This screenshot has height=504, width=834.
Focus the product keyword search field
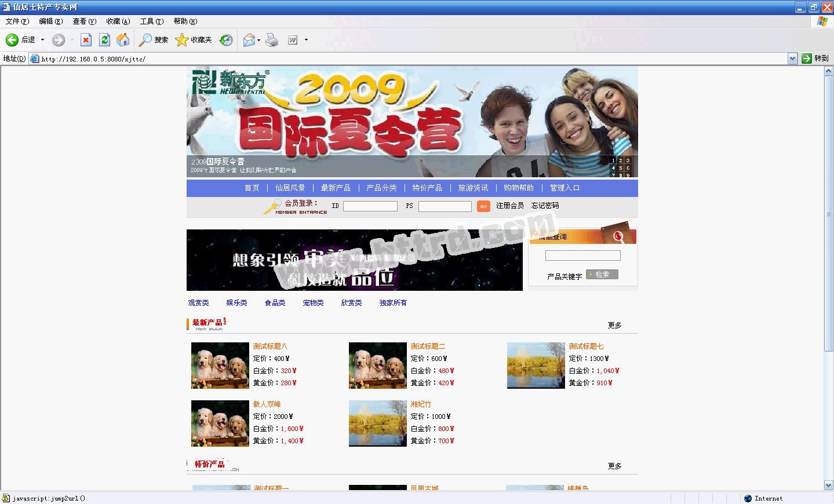click(x=583, y=255)
